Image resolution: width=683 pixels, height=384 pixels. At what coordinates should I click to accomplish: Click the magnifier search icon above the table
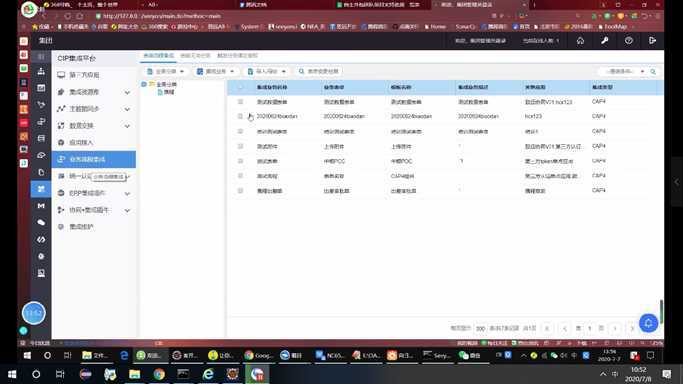(653, 71)
